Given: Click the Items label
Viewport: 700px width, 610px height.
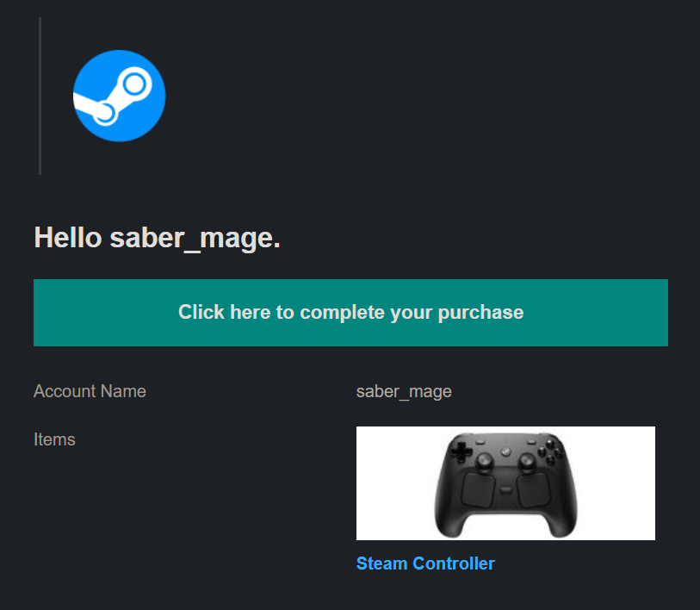Looking at the screenshot, I should 54,439.
